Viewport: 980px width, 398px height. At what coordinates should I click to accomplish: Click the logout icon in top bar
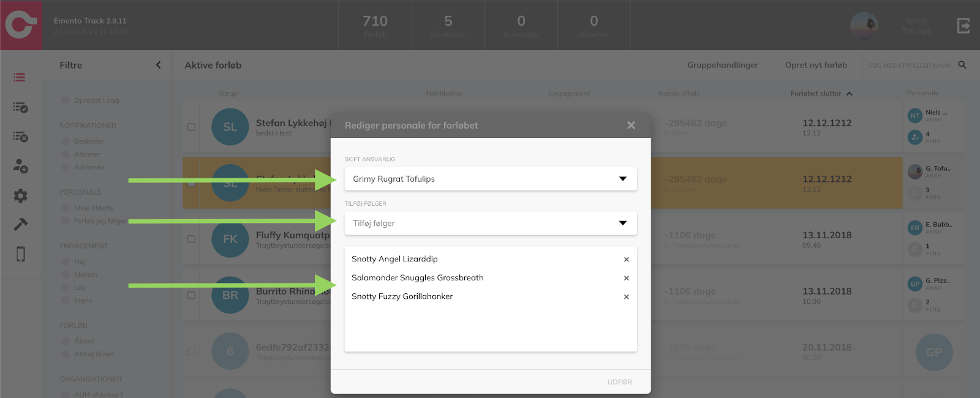click(963, 26)
